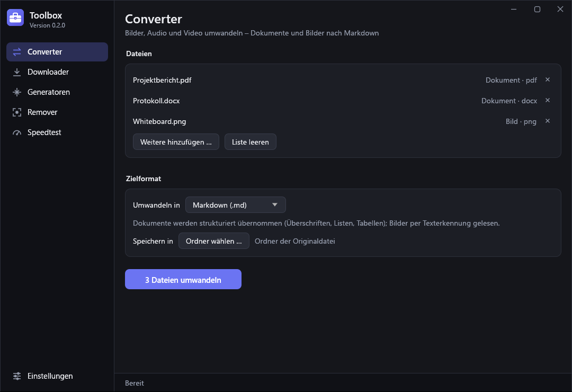Open the Downloader section
Image resolution: width=572 pixels, height=392 pixels.
pyautogui.click(x=57, y=72)
